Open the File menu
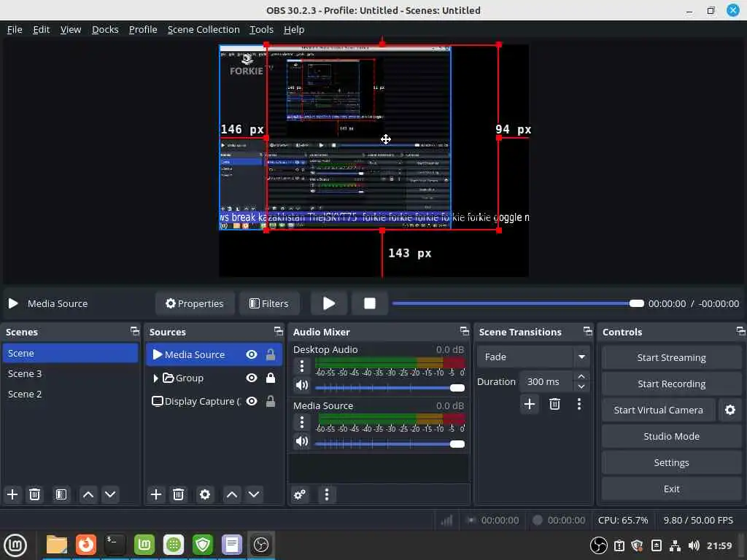Viewport: 747px width, 560px height. (15, 29)
